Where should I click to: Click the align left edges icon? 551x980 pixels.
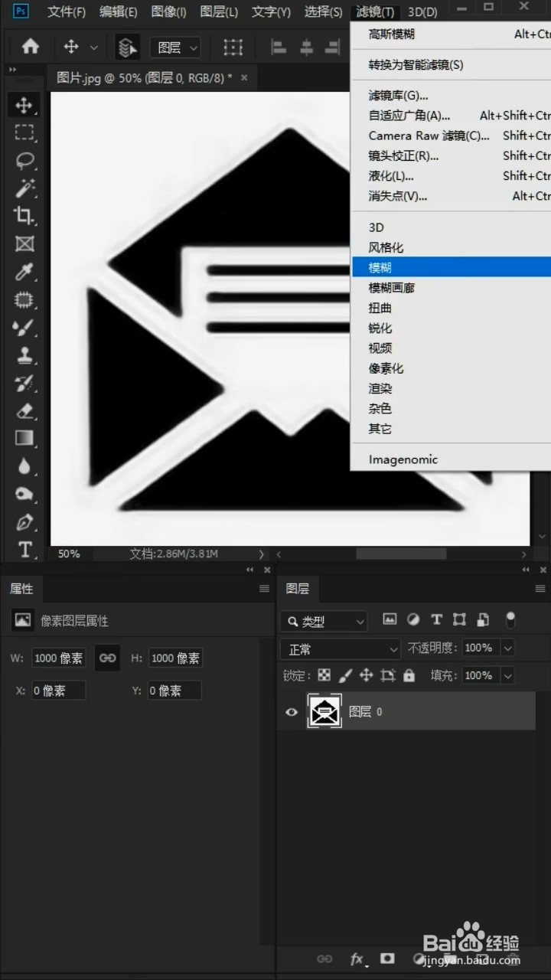279,47
